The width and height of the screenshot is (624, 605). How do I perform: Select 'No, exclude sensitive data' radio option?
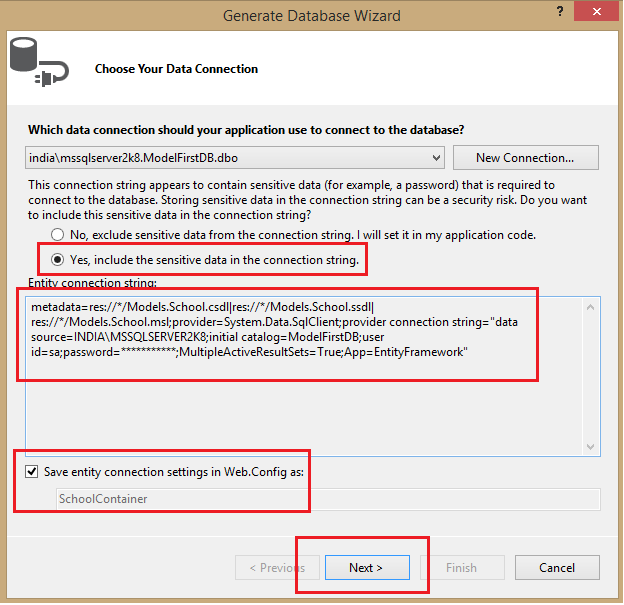tap(58, 235)
